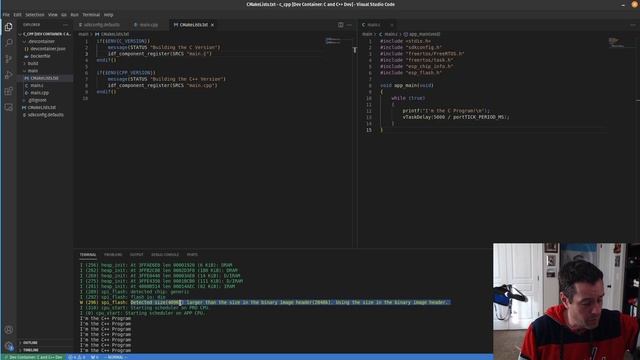The width and height of the screenshot is (640, 360).
Task: Open the Terminal menu
Action: pyautogui.click(x=91, y=15)
